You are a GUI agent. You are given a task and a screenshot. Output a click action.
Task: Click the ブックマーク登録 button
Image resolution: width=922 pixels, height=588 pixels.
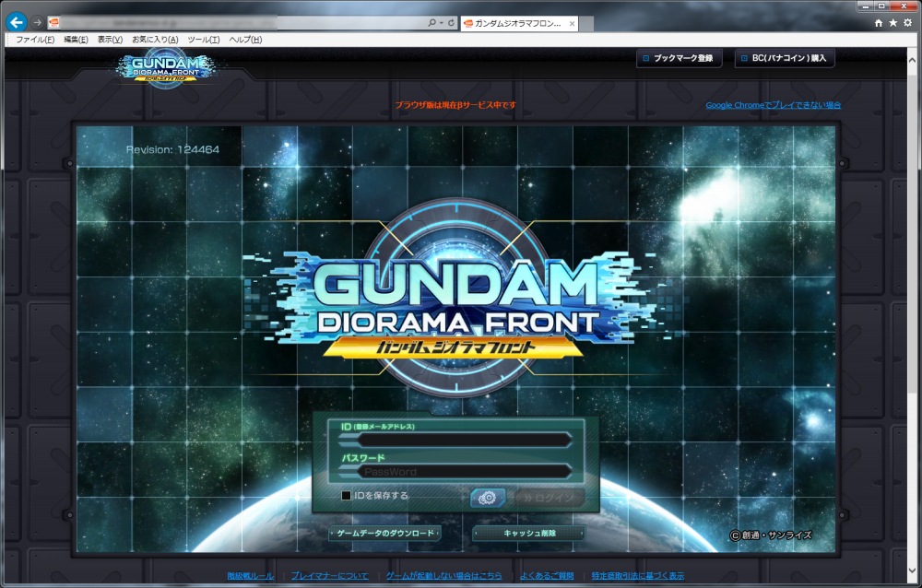[680, 58]
